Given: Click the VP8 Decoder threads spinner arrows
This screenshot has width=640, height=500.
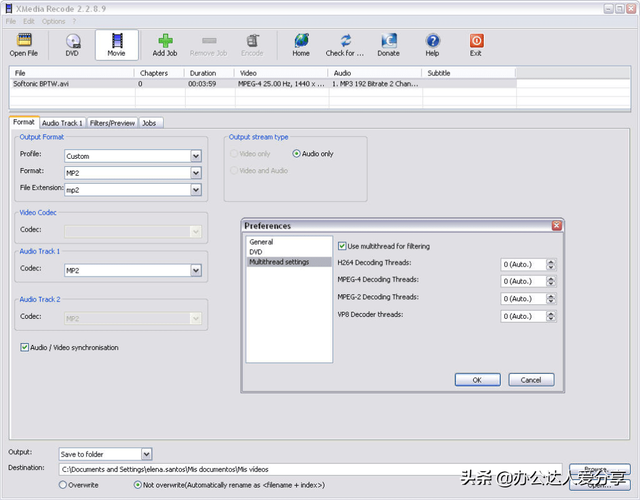Looking at the screenshot, I should pos(551,316).
